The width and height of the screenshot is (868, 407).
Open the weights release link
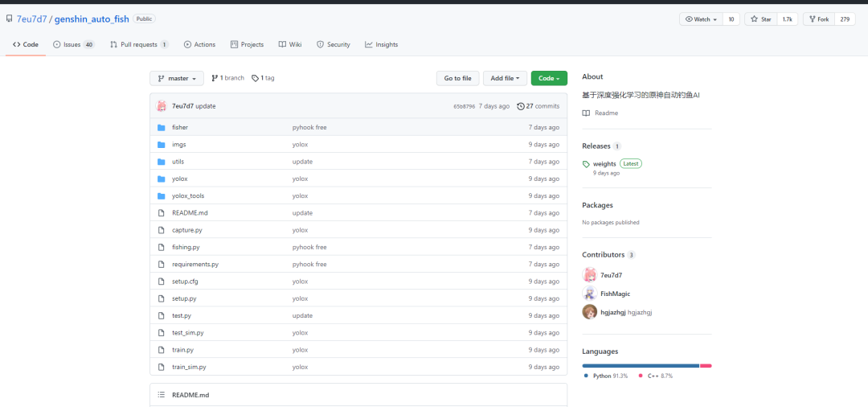[x=604, y=164]
